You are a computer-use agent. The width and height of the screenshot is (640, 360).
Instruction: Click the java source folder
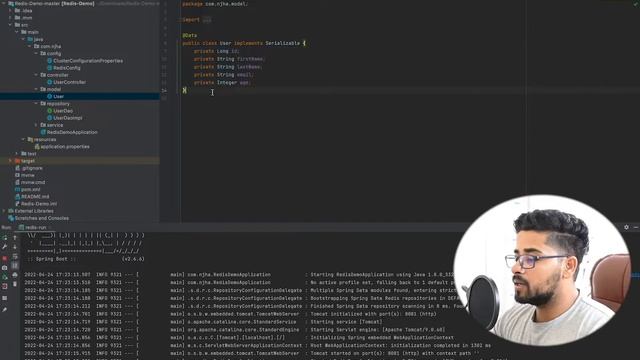click(38, 39)
